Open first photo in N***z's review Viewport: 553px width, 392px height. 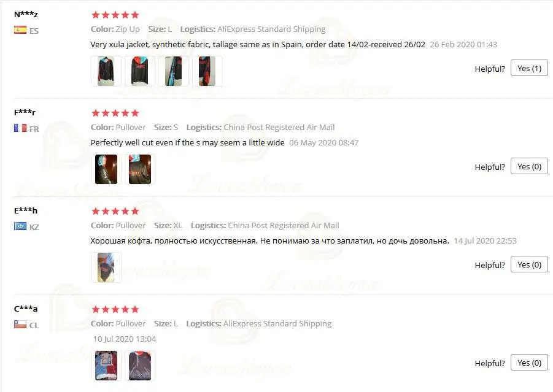(x=106, y=71)
